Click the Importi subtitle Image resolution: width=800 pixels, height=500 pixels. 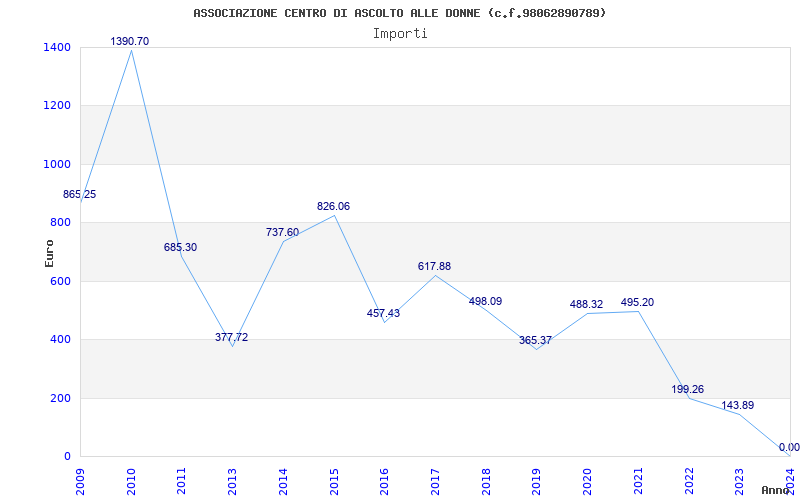point(400,34)
